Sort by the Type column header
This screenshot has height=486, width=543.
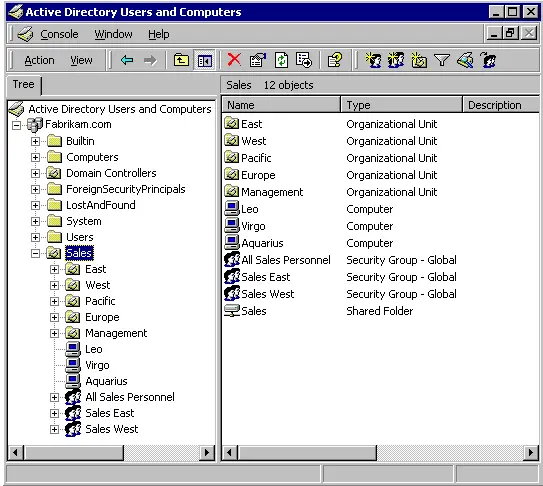[x=401, y=105]
